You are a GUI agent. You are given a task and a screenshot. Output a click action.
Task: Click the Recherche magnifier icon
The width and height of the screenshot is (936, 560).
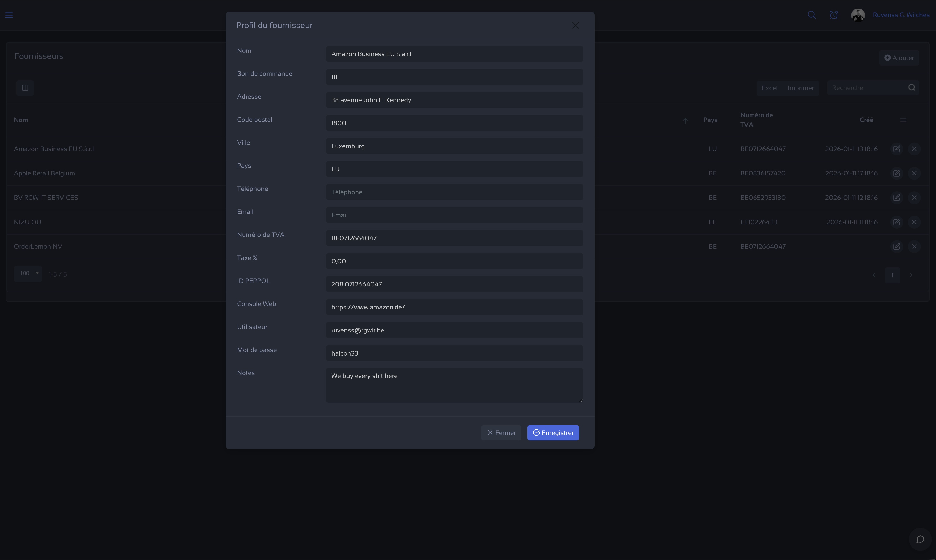(x=912, y=88)
